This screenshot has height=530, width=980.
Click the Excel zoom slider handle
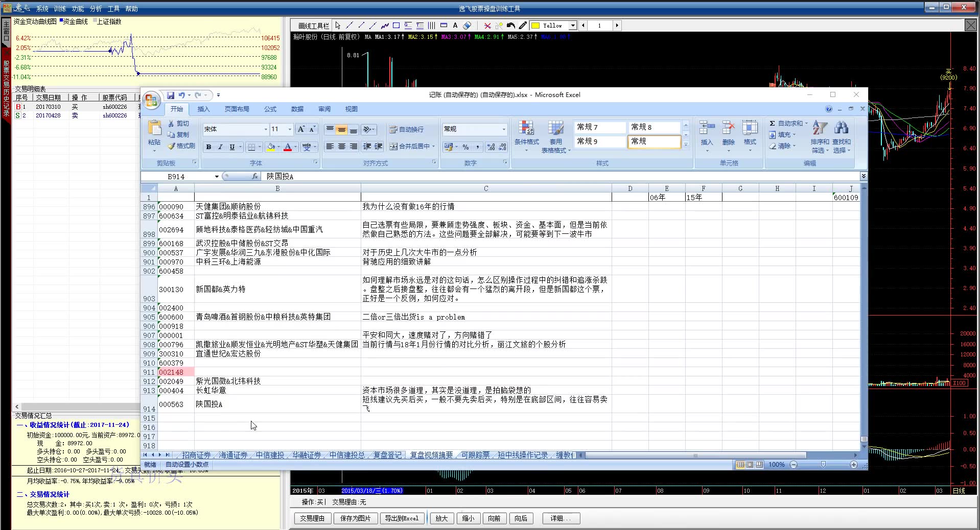[823, 465]
